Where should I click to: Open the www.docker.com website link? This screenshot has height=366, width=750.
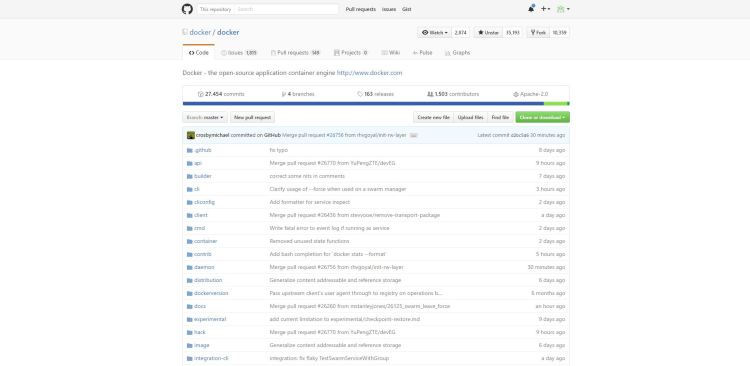(x=369, y=73)
